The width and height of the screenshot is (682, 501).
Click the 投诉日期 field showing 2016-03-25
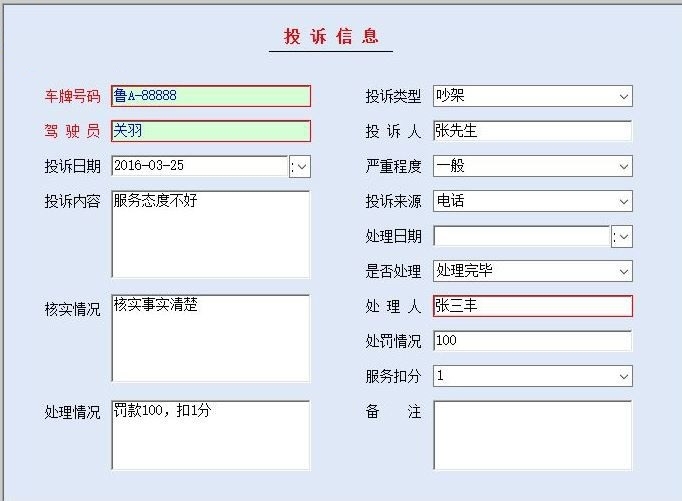200,166
